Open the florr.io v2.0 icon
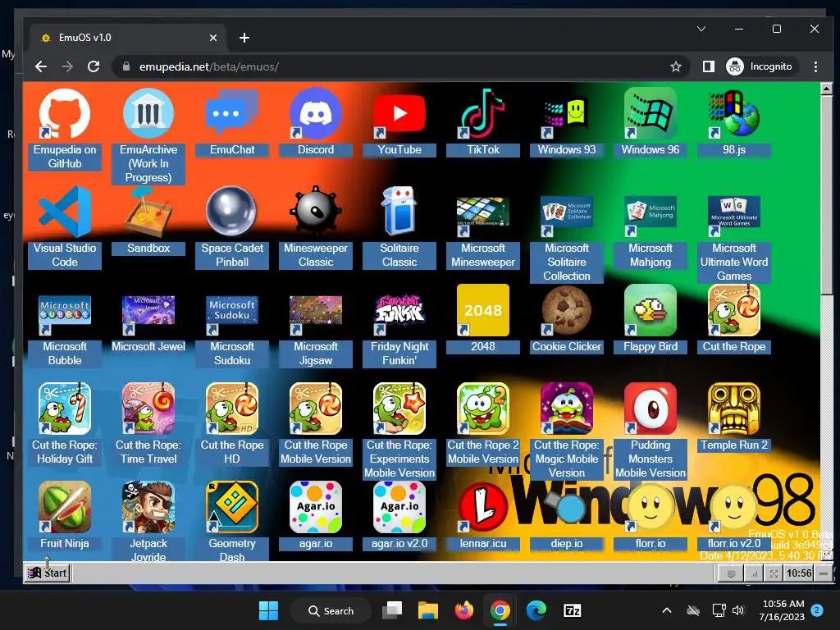This screenshot has height=630, width=840. coord(734,507)
